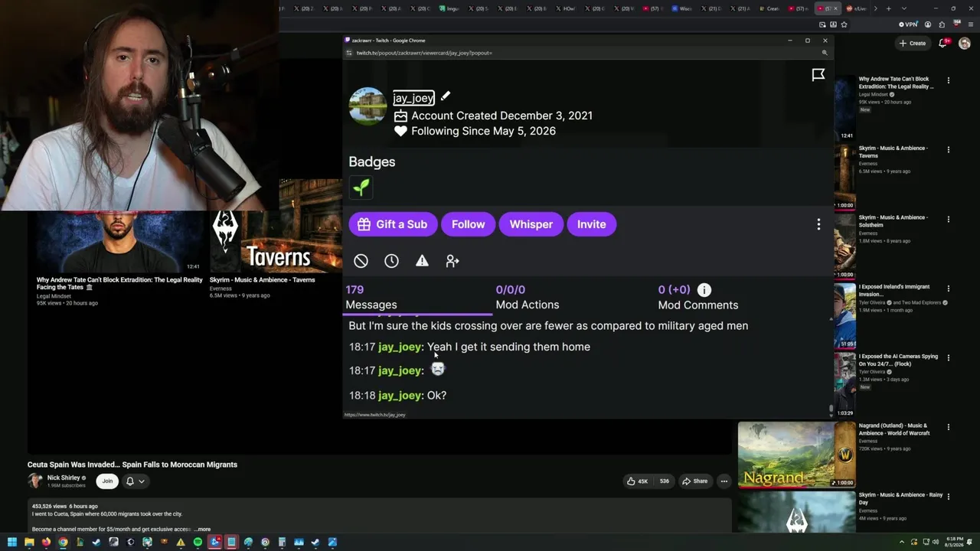
Task: Like the video with the thumbs-up button
Action: tap(638, 481)
